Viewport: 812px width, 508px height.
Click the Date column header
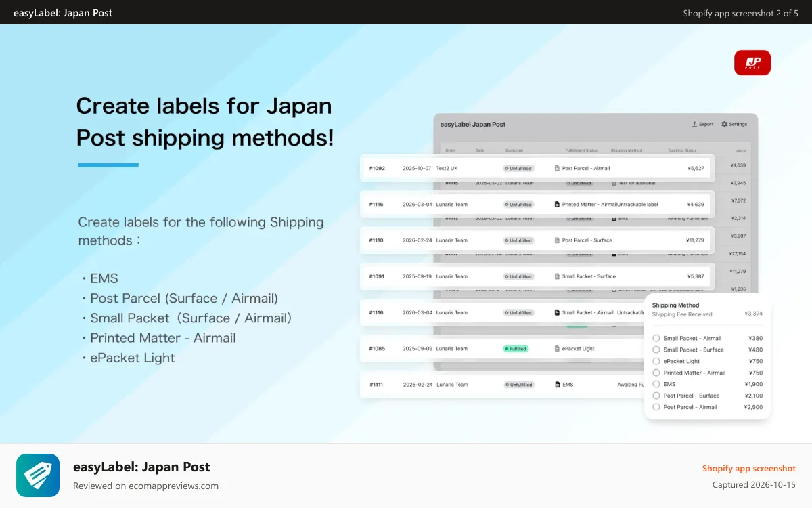pyautogui.click(x=480, y=150)
